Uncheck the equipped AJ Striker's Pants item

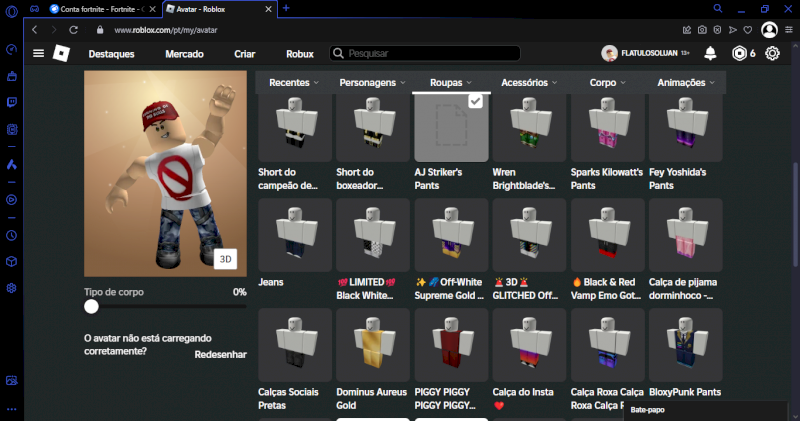click(476, 101)
